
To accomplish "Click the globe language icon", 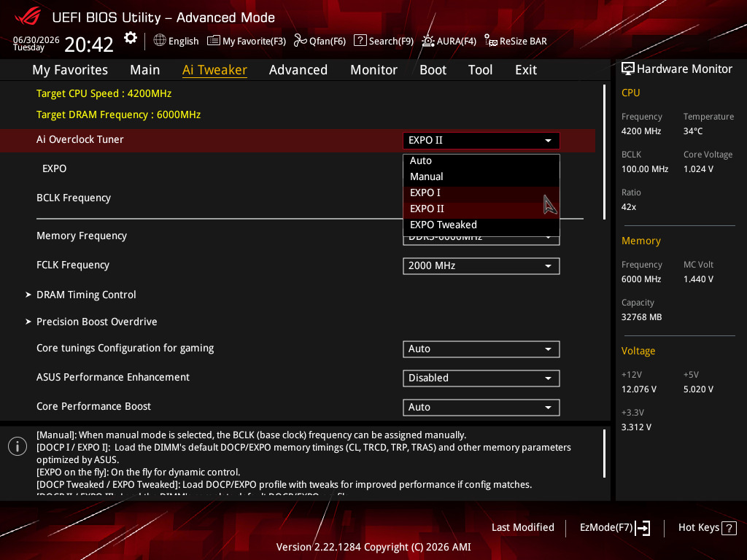I will [160, 40].
